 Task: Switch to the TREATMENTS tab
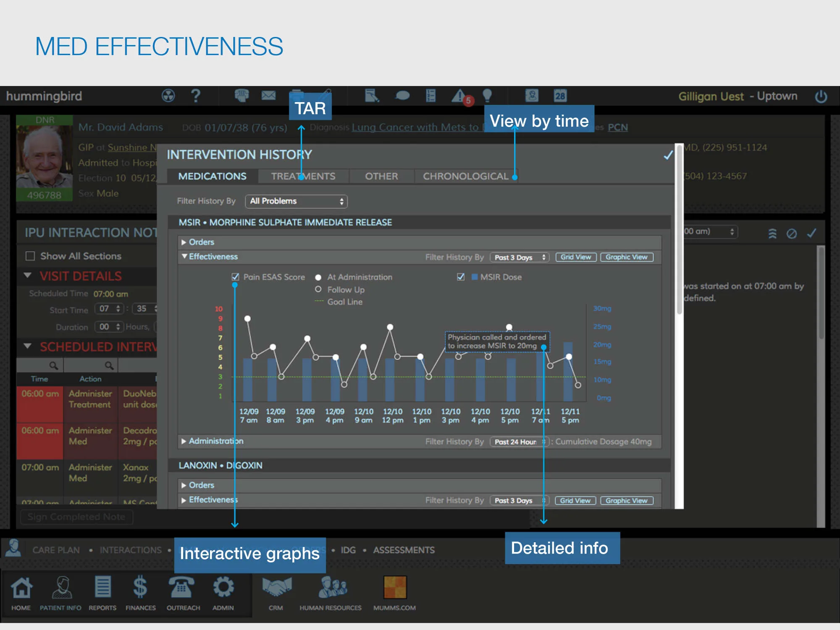click(303, 176)
